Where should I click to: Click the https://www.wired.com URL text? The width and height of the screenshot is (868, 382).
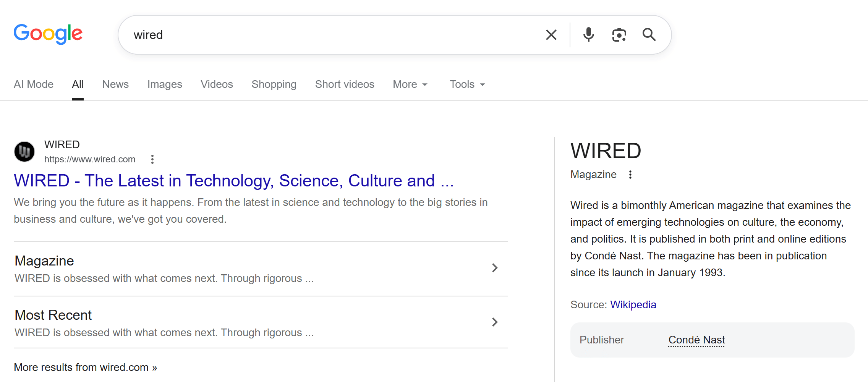click(90, 159)
